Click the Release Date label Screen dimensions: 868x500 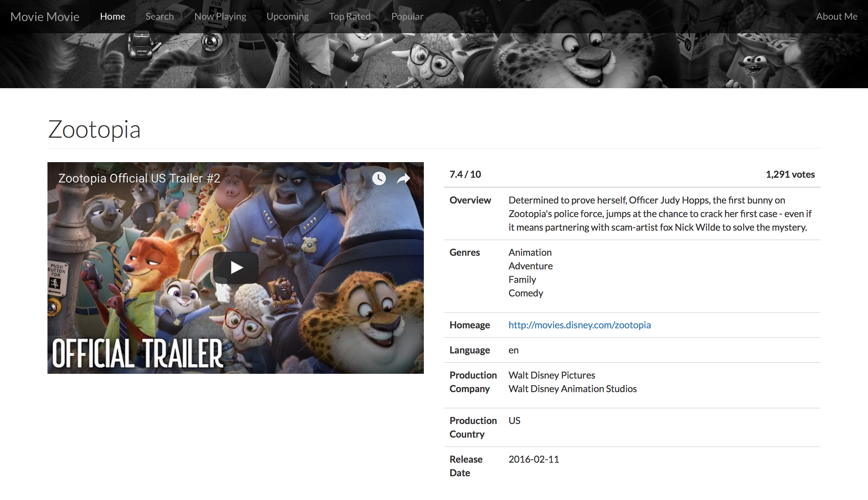[x=466, y=466]
